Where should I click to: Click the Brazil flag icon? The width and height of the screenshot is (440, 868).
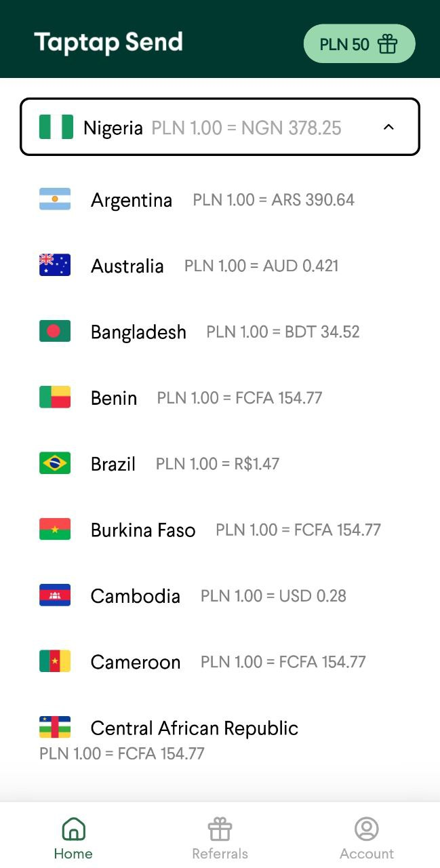(55, 463)
